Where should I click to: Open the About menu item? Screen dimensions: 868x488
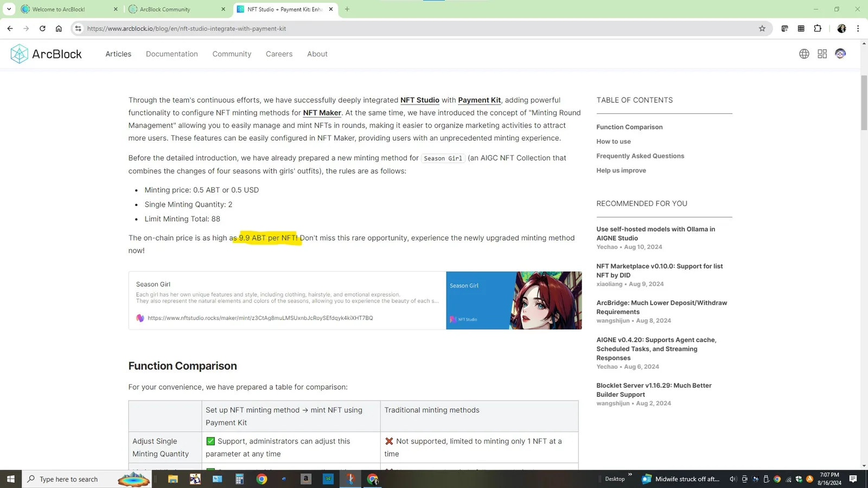coord(317,54)
